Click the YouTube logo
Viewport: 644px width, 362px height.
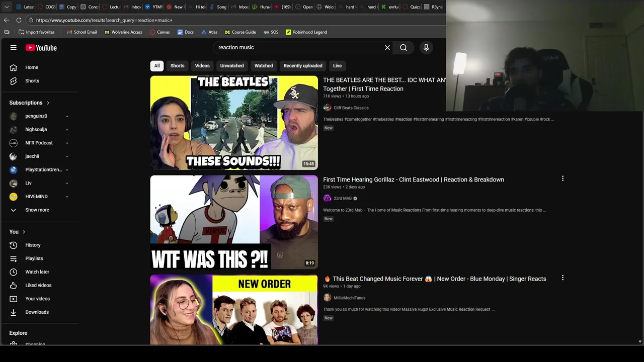[x=41, y=48]
